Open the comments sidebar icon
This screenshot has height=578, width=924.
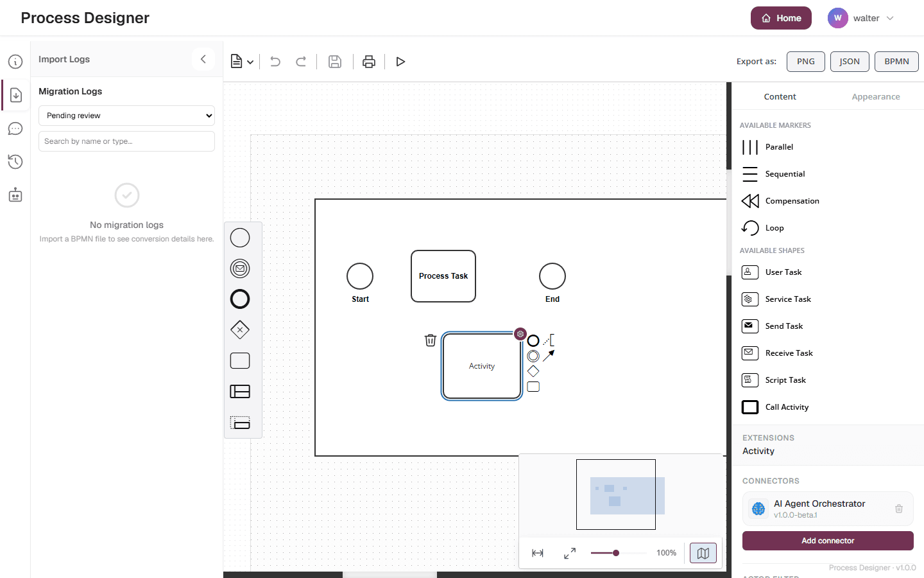pyautogui.click(x=15, y=128)
